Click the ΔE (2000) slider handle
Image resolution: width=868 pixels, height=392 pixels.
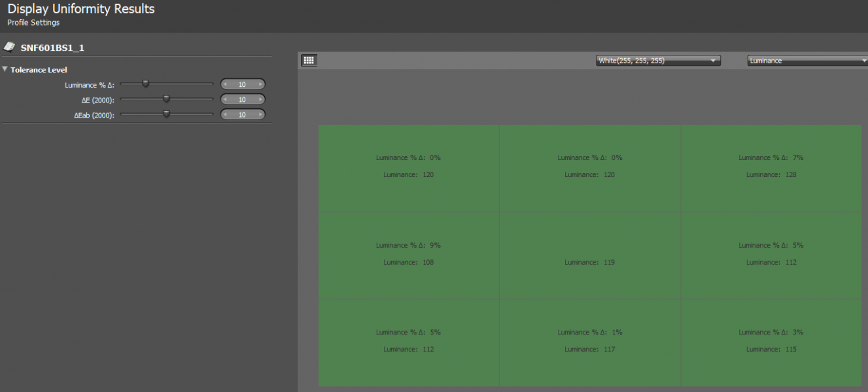pyautogui.click(x=166, y=99)
